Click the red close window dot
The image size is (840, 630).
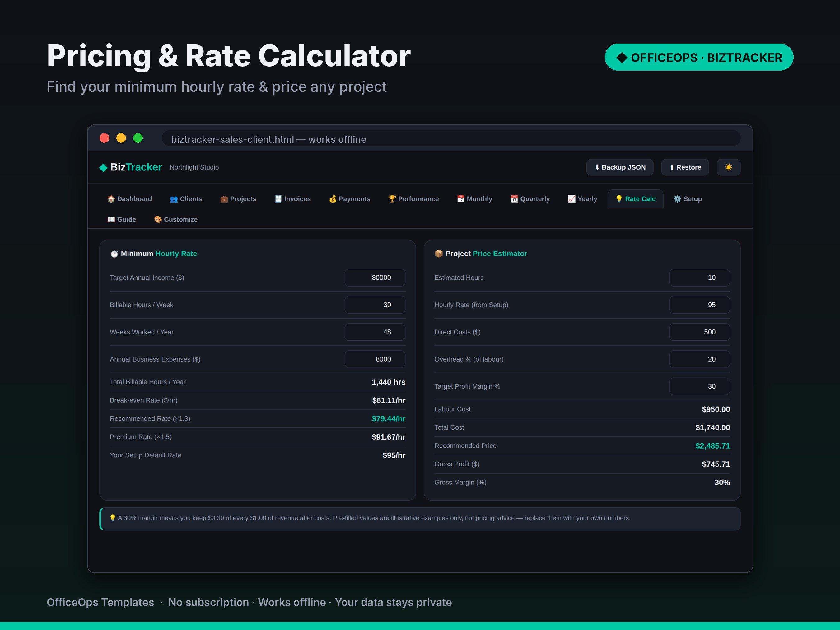(105, 138)
